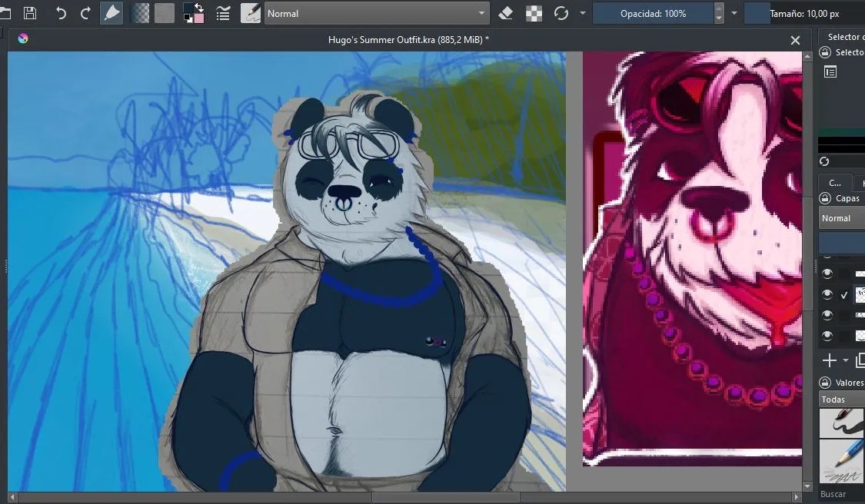
Task: Click the Open document folder icon
Action: pyautogui.click(x=5, y=13)
